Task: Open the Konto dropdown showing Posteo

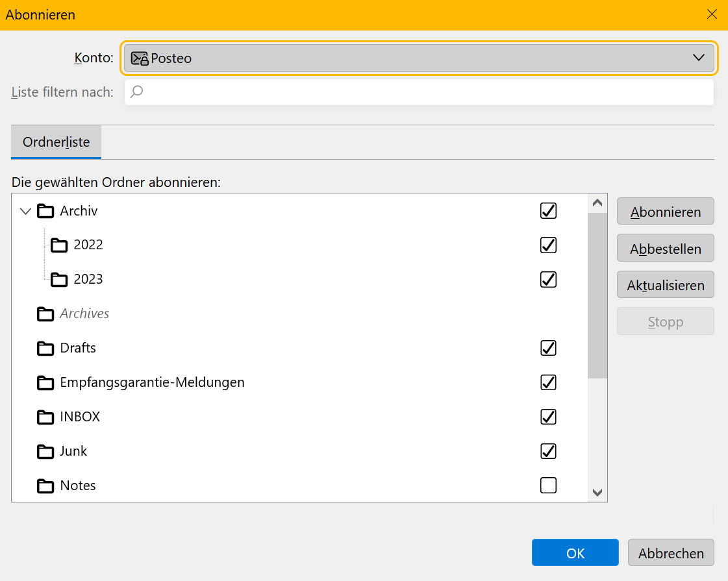Action: 419,58
